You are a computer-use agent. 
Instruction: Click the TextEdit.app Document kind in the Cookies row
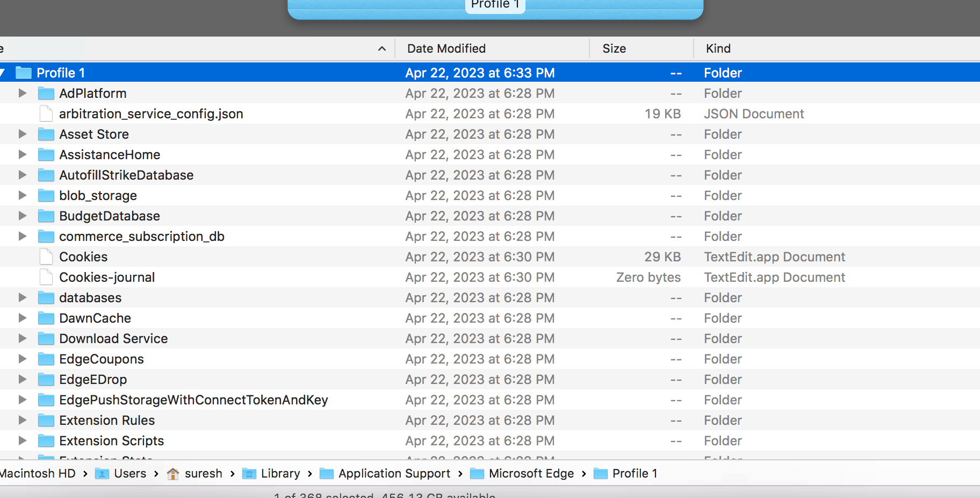774,257
